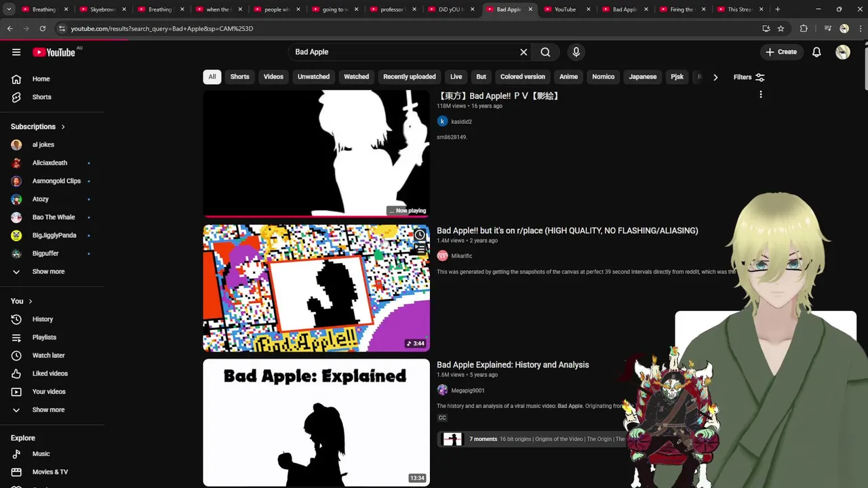Open the Bao The Whale subscription
Screen dimensions: 868x488
(52, 218)
